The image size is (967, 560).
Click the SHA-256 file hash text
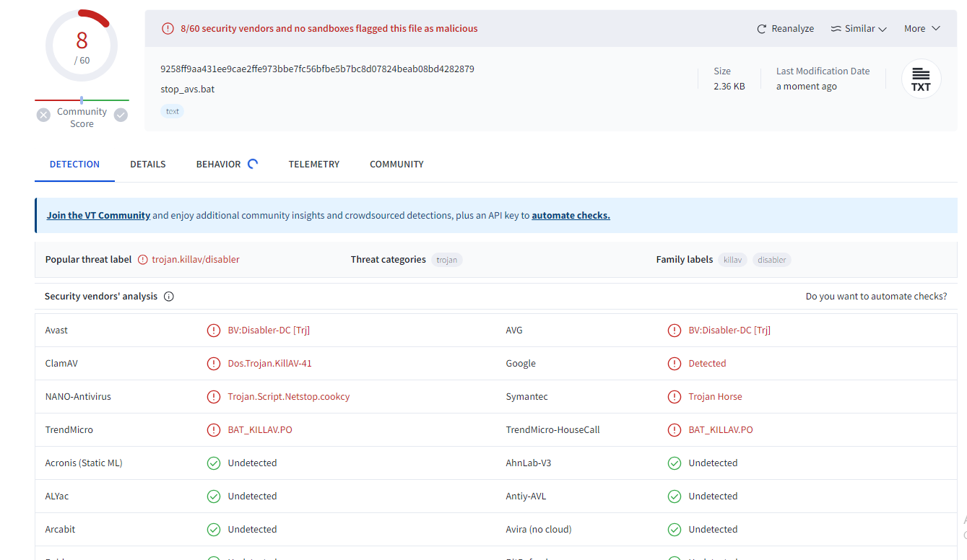tap(317, 69)
